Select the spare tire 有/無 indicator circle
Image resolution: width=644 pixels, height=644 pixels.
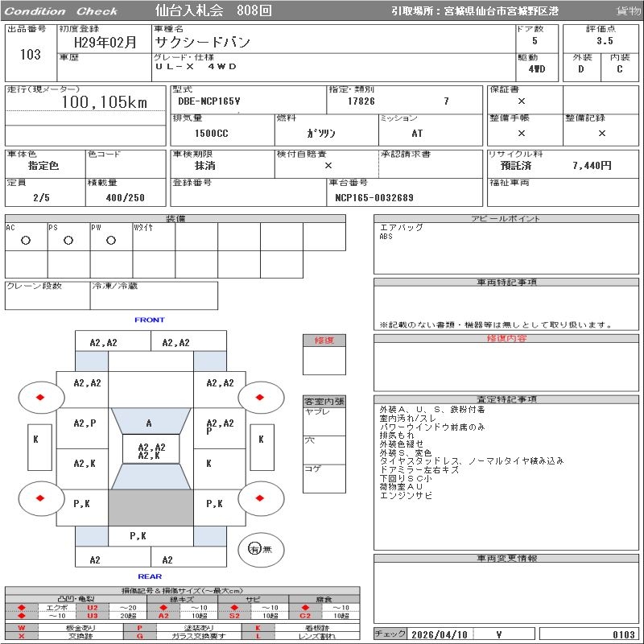256,548
